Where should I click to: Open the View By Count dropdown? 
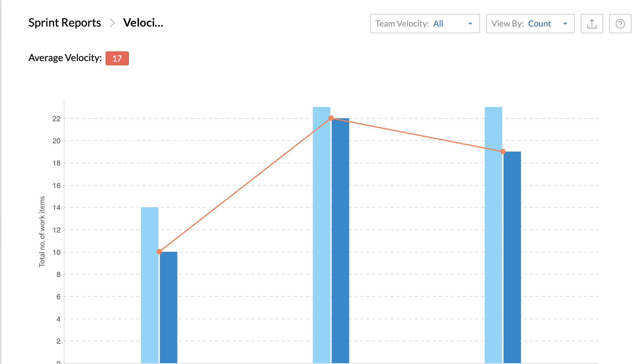530,24
